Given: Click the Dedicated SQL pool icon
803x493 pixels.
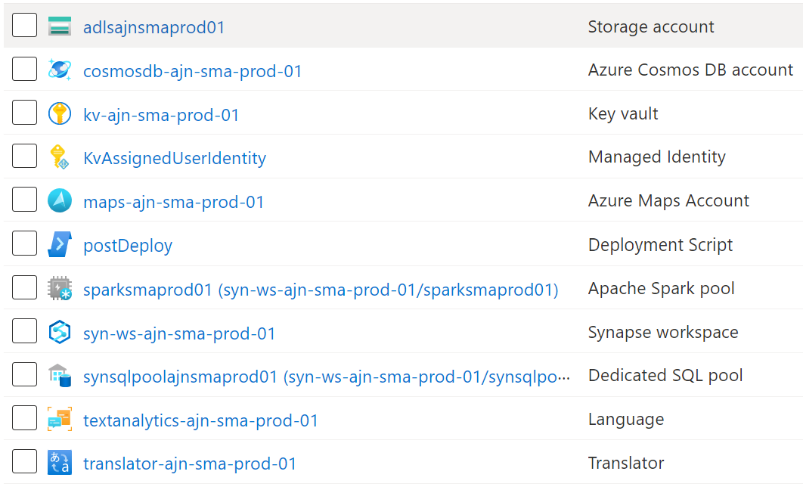Looking at the screenshot, I should (x=60, y=376).
